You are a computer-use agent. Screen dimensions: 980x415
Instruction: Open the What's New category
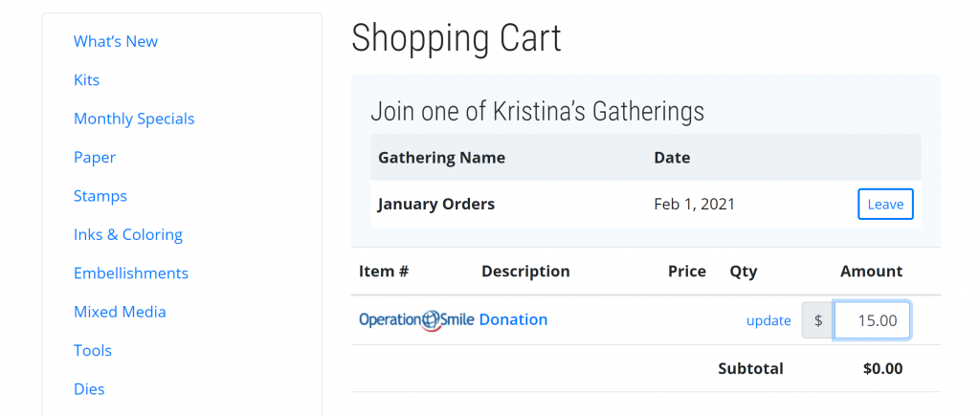point(116,41)
